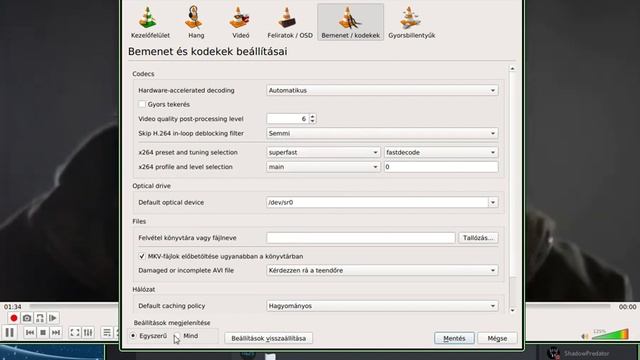This screenshot has height=360, width=640.
Task: Click the Felvétel könyvtára text field
Action: 361,238
